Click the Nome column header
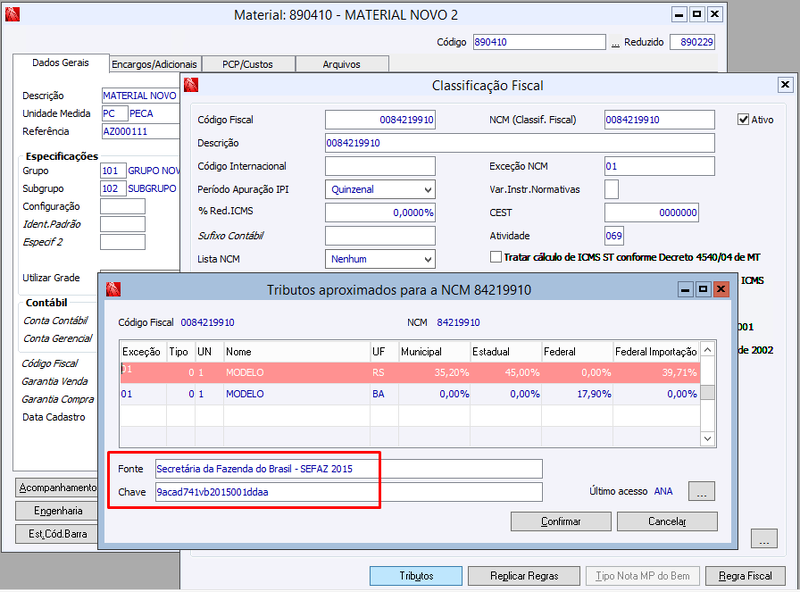Image resolution: width=800 pixels, height=592 pixels. click(x=297, y=352)
